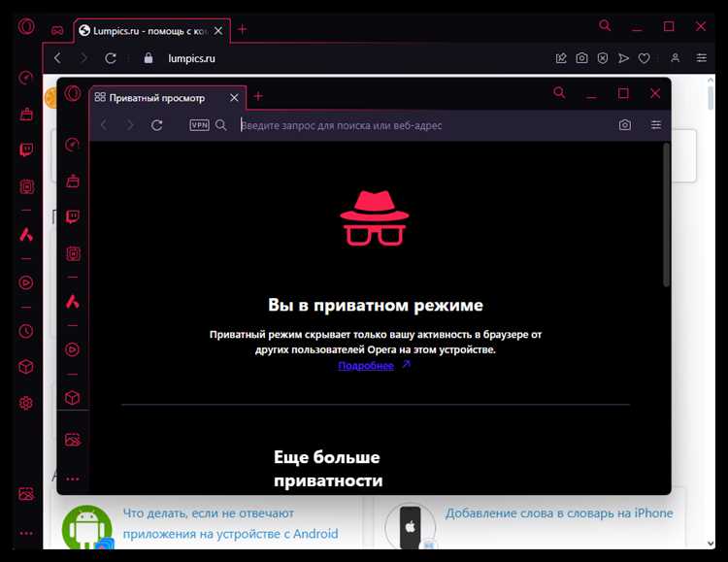
Task: Click the search icon in the back window title bar
Action: (x=605, y=25)
